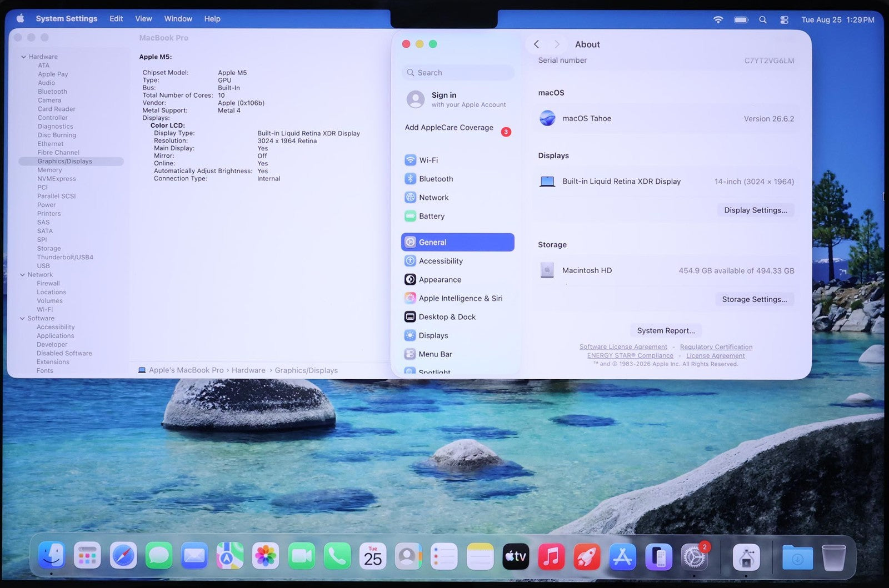This screenshot has width=889, height=588.
Task: Click the Storage Settings... button
Action: coord(755,299)
